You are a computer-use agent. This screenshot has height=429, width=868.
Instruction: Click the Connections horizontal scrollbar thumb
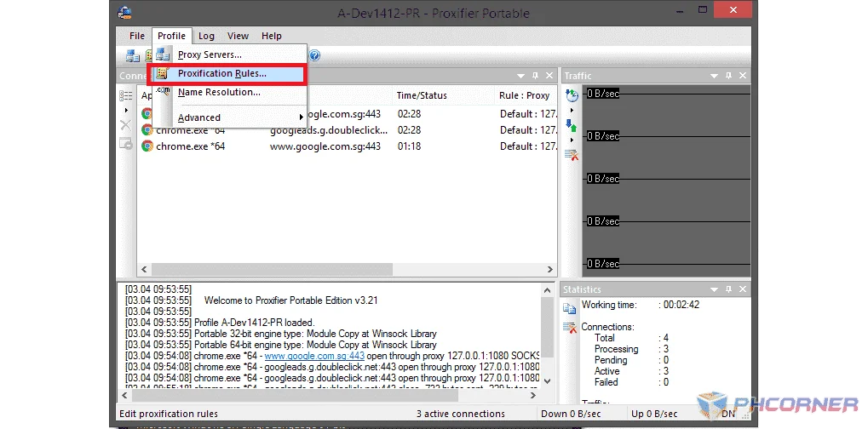click(x=272, y=269)
